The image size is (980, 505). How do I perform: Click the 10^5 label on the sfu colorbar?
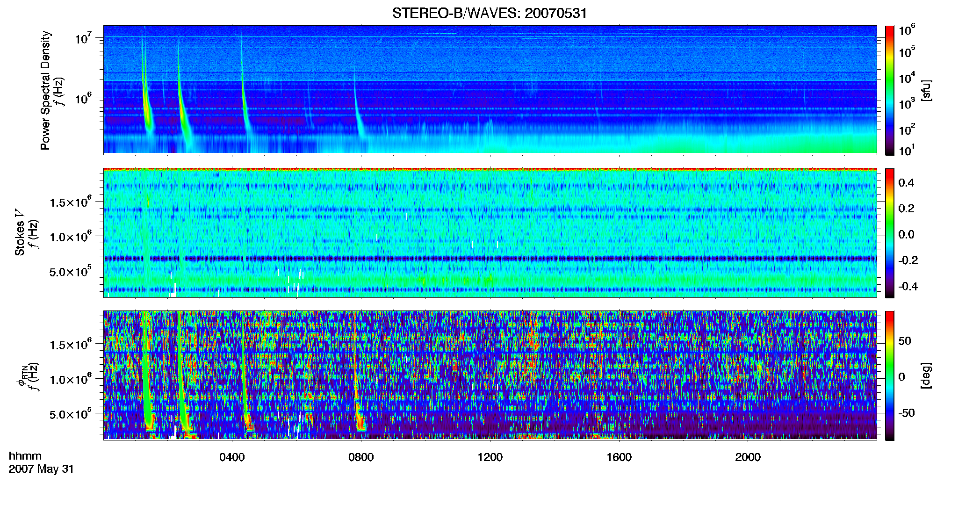pos(907,52)
